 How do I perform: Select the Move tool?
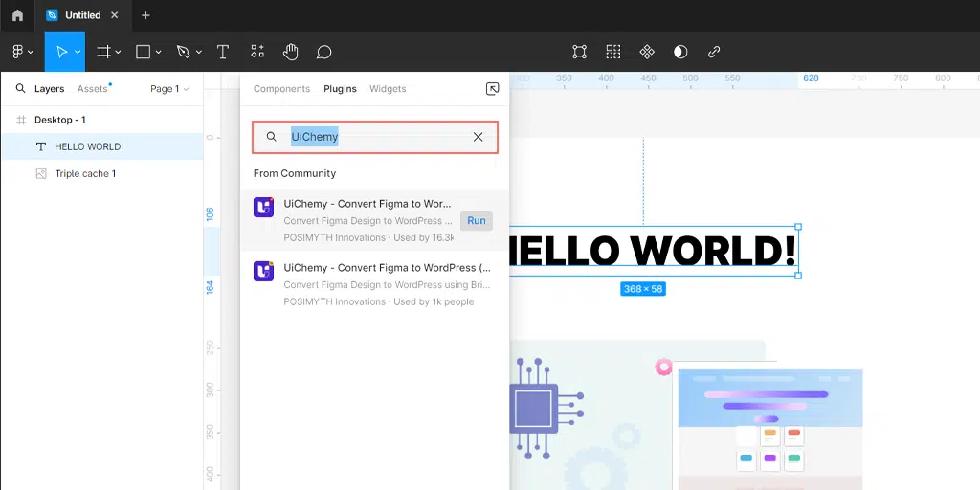point(61,52)
